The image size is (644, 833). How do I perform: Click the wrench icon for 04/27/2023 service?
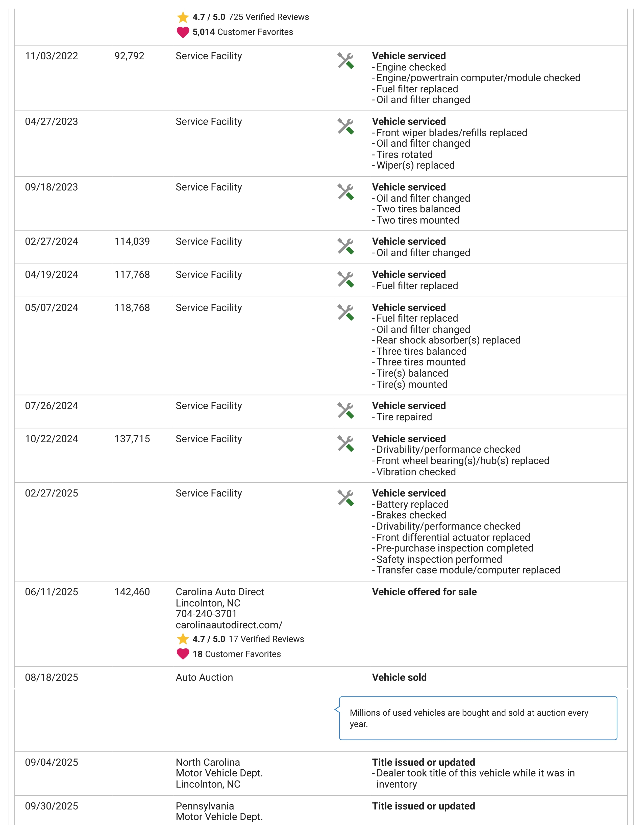click(346, 126)
